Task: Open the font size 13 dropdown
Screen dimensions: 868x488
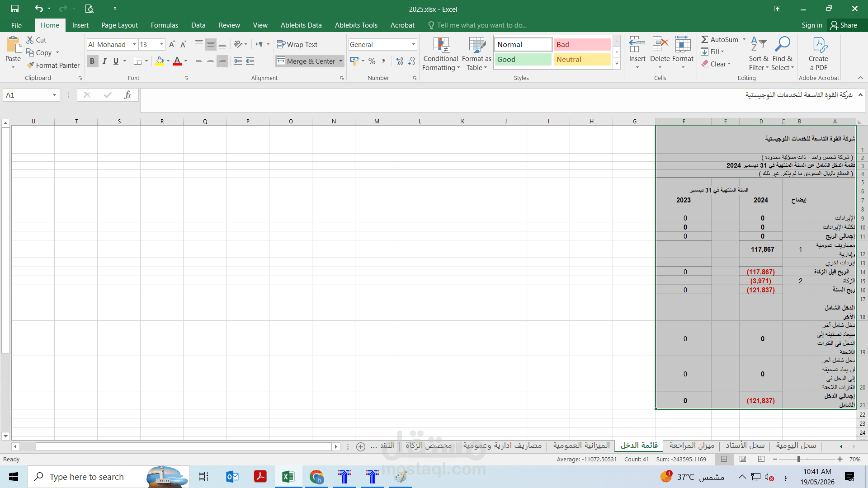Action: [162, 44]
